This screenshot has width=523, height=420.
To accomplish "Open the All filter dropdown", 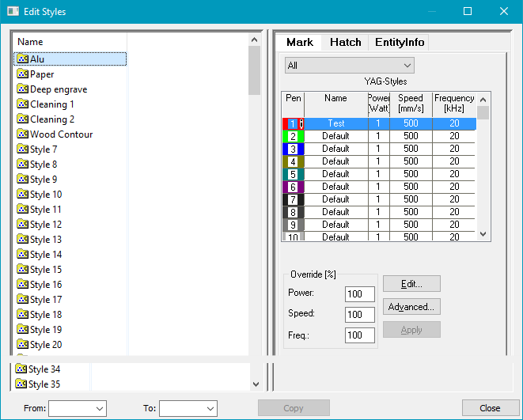I will coord(349,66).
